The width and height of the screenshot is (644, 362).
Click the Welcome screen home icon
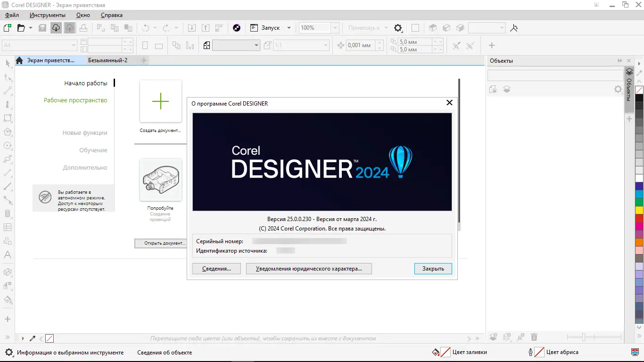coord(19,60)
